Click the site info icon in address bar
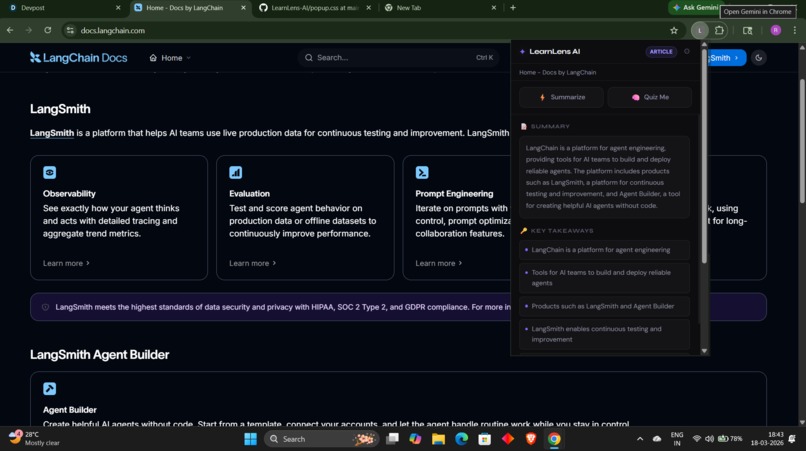Image resolution: width=806 pixels, height=451 pixels. (70, 30)
